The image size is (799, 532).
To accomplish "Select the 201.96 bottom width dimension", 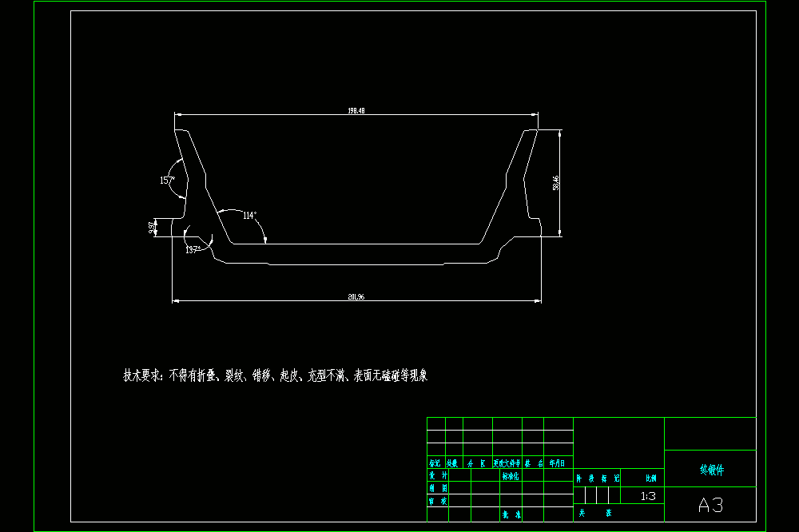I will coord(356,296).
